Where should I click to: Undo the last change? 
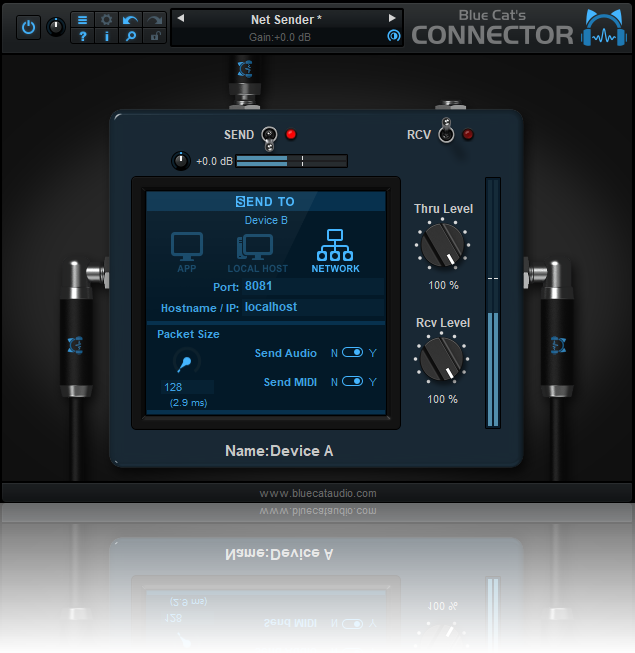(131, 20)
